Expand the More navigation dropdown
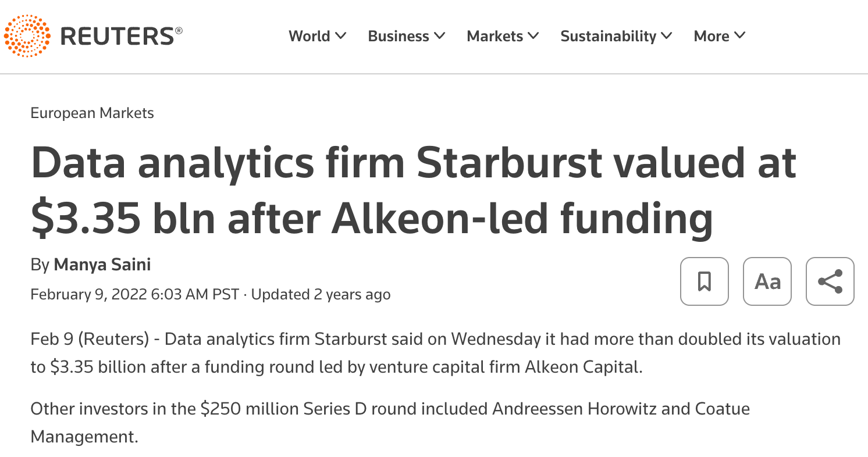Image resolution: width=868 pixels, height=457 pixels. tap(719, 36)
